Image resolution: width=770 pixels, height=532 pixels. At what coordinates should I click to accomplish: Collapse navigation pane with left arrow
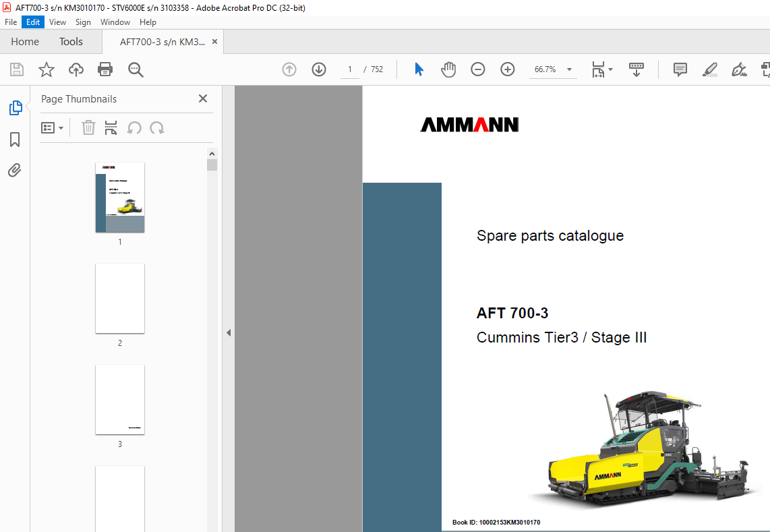pyautogui.click(x=229, y=332)
